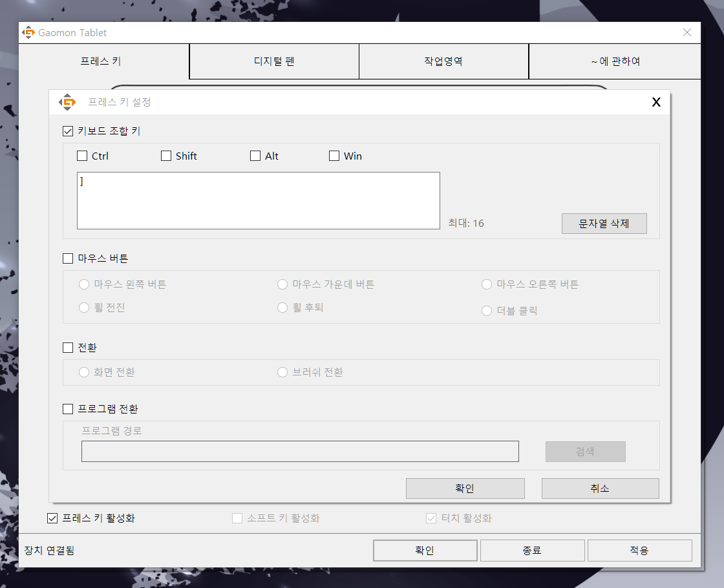Click the Gaomon logo in 프레스 키 설정 dialog
This screenshot has height=588, width=724.
pyautogui.click(x=67, y=102)
